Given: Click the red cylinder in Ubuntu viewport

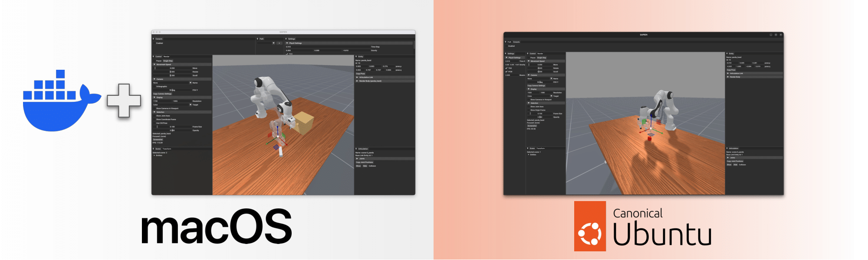Looking at the screenshot, I should click(650, 138).
